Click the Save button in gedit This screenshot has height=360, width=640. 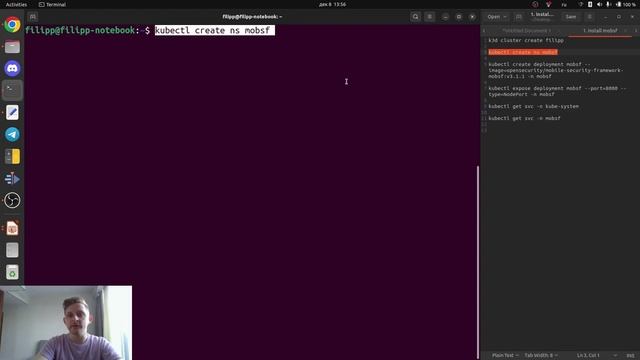[571, 17]
